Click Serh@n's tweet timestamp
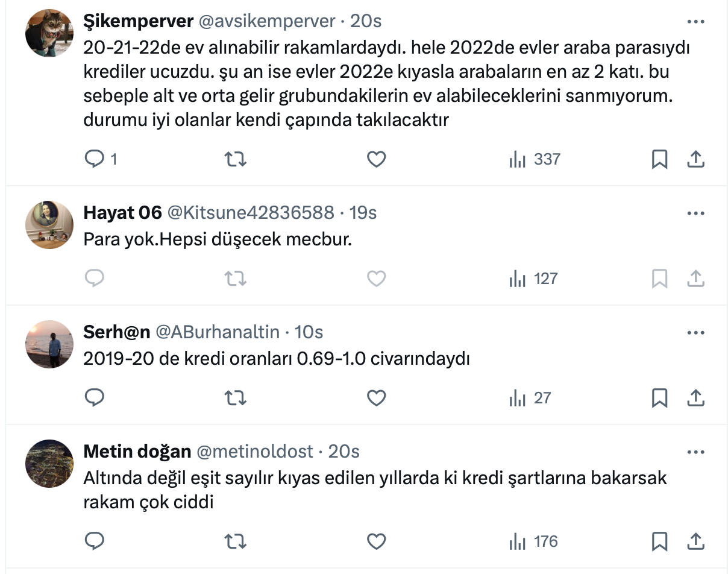Viewport: 728px width, 574px height. 309,332
